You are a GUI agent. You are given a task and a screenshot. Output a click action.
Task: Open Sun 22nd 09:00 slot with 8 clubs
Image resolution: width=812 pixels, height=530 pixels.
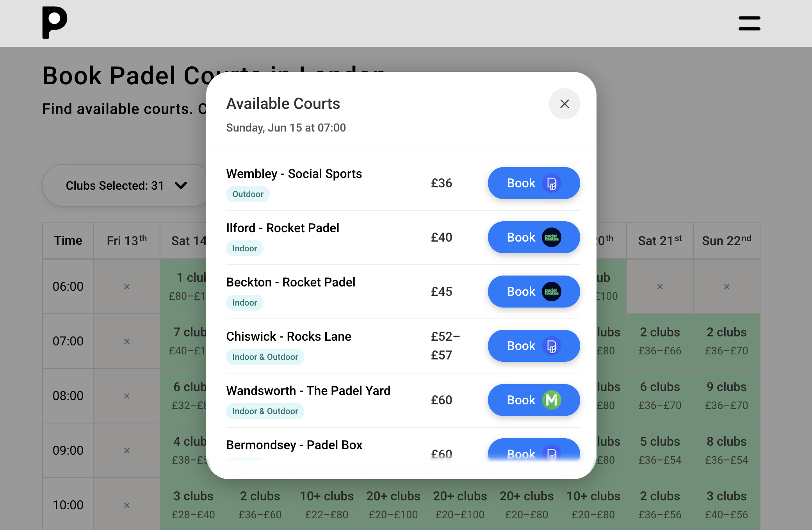(727, 450)
